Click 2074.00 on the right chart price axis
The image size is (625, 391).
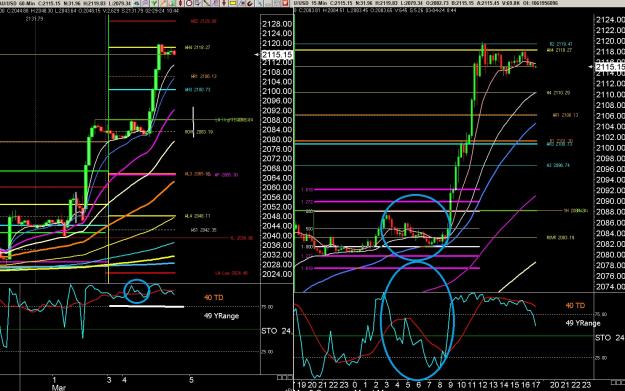[x=610, y=287]
